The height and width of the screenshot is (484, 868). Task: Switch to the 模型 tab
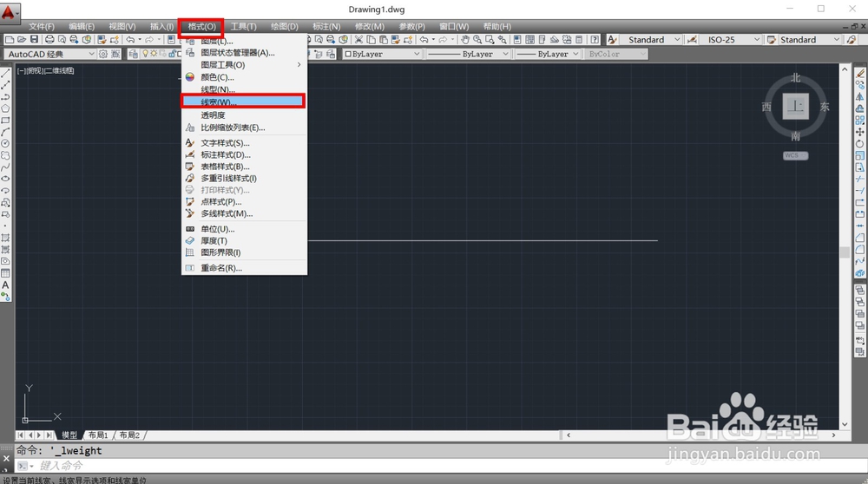(69, 435)
